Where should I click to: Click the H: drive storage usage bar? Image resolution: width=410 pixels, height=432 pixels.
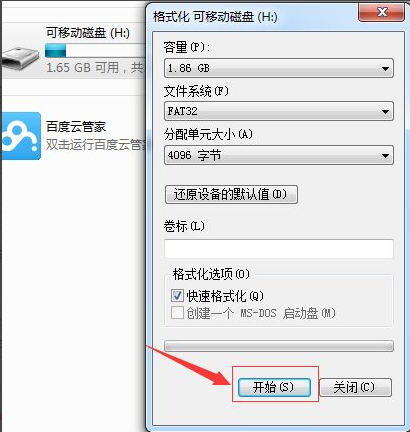point(95,51)
